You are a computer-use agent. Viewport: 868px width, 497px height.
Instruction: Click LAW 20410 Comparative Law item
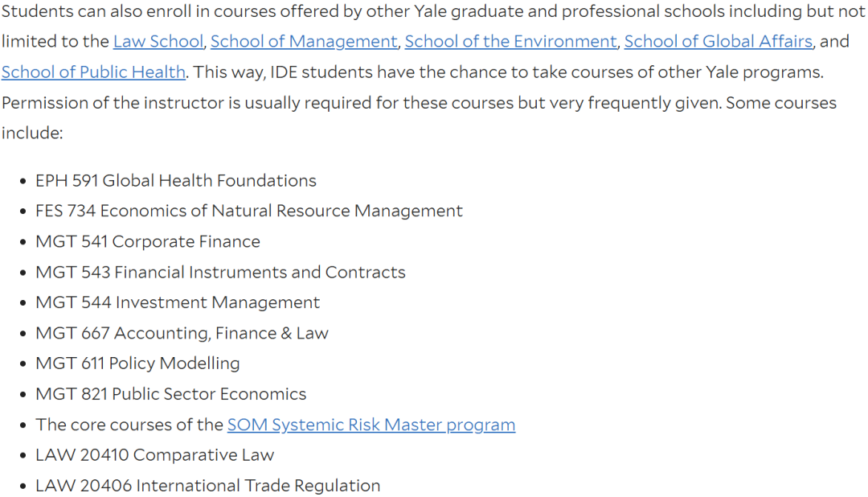coord(154,455)
